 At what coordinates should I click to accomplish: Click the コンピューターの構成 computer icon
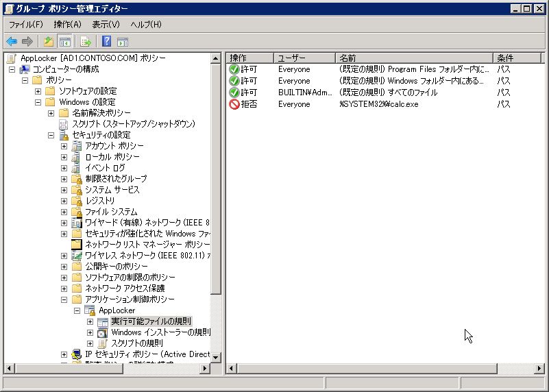pyautogui.click(x=25, y=69)
